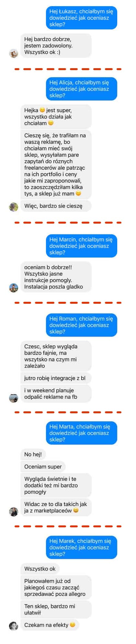Screen dimensions: 136x644
Task: Click the 'Oceniam super' message bubble
Action: [43, 467]
